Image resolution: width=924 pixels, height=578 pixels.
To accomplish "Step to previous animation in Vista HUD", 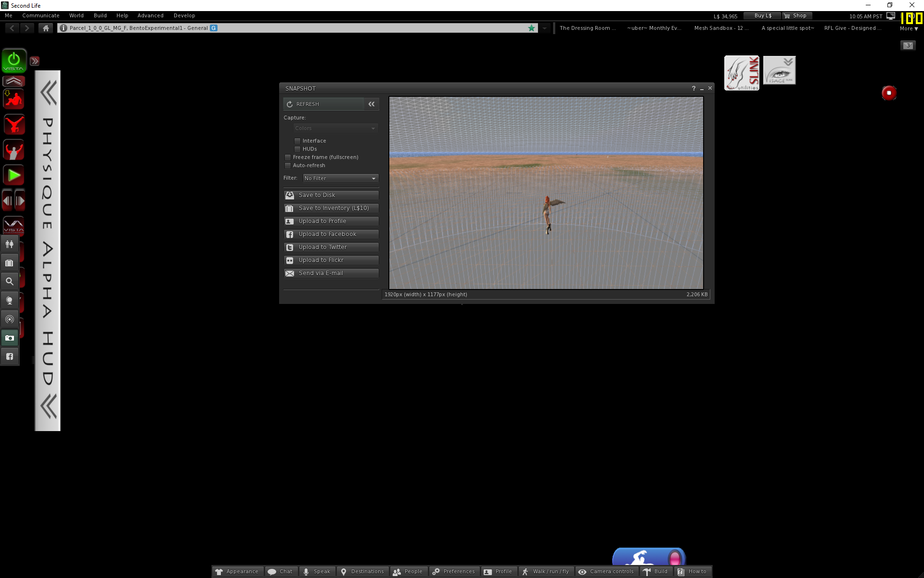I will coord(8,201).
